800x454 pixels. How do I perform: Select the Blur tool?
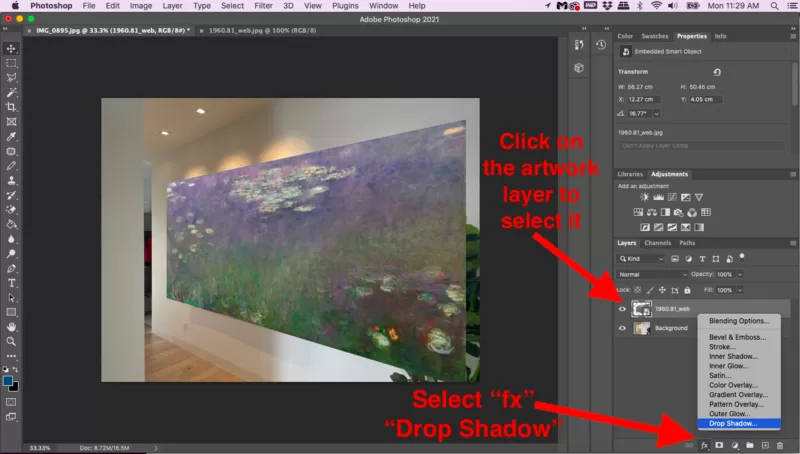point(11,239)
